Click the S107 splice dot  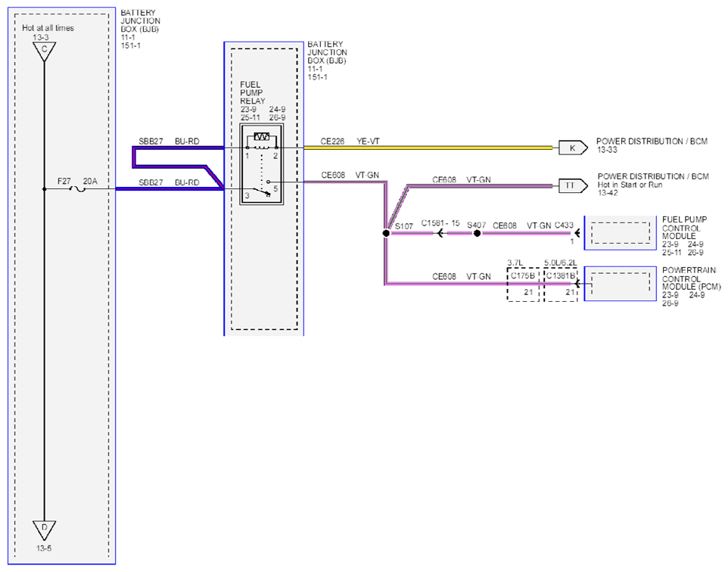click(x=386, y=233)
